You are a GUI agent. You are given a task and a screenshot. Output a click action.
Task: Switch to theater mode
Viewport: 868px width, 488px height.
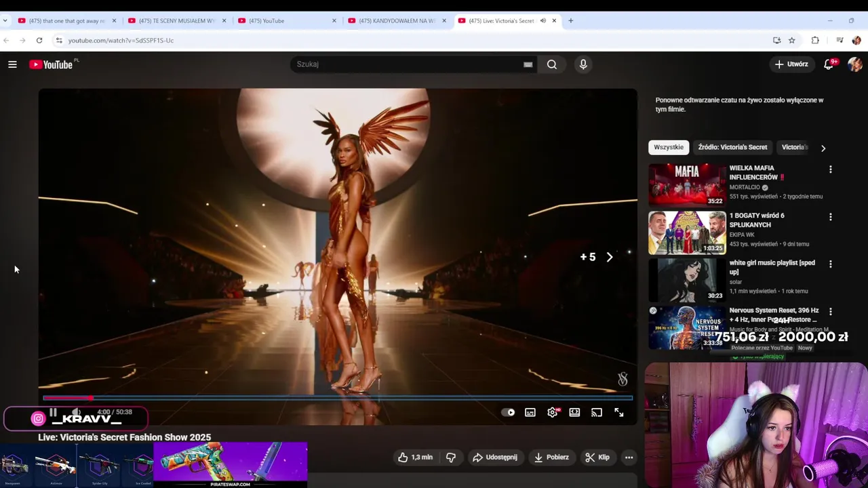click(x=574, y=412)
